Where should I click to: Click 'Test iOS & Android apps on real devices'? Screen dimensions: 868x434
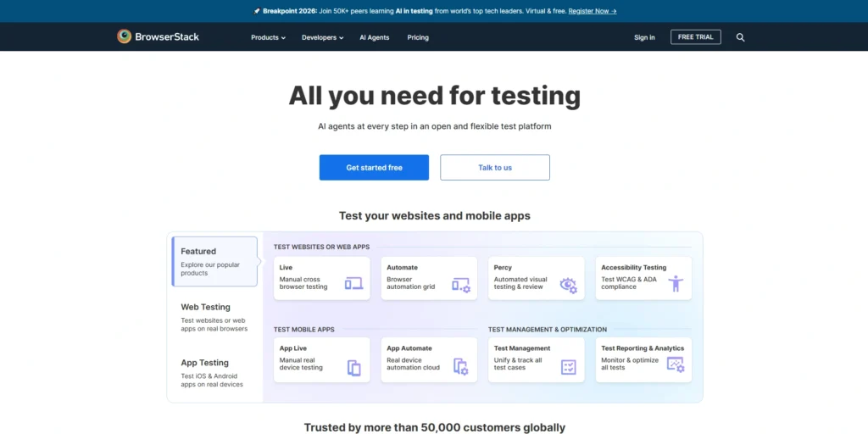211,381
